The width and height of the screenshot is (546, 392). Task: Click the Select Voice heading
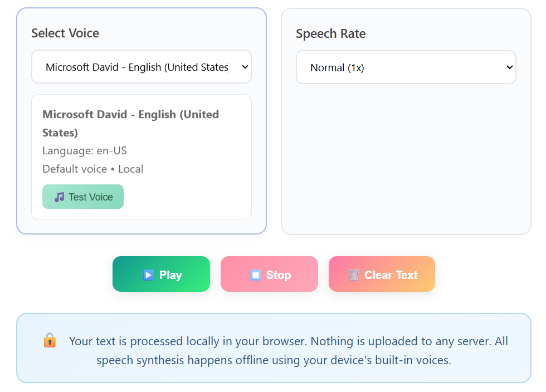tap(65, 33)
